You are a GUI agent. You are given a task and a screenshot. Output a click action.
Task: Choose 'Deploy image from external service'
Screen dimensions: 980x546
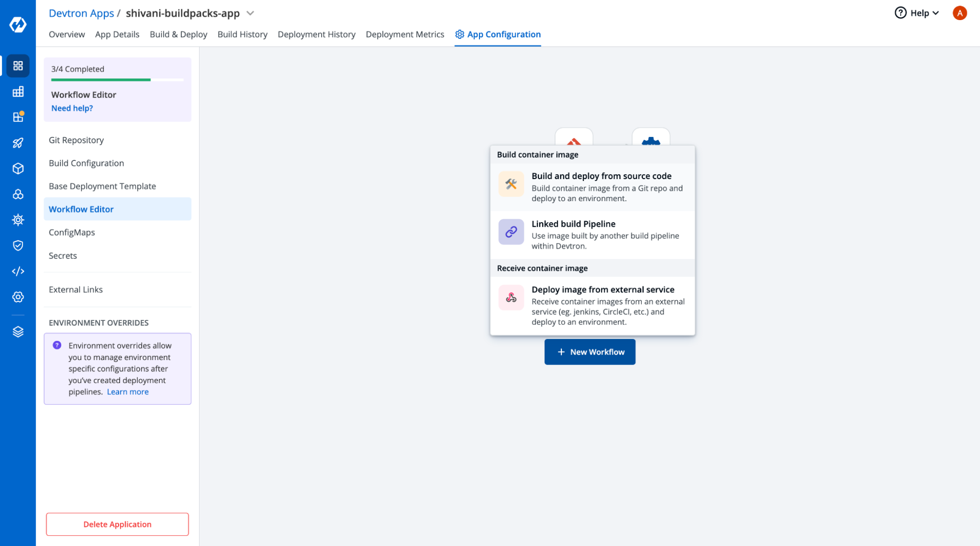pyautogui.click(x=592, y=305)
